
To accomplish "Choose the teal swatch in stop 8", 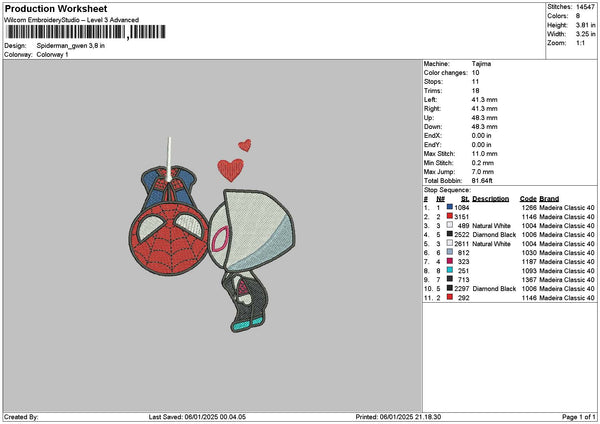I will click(450, 270).
